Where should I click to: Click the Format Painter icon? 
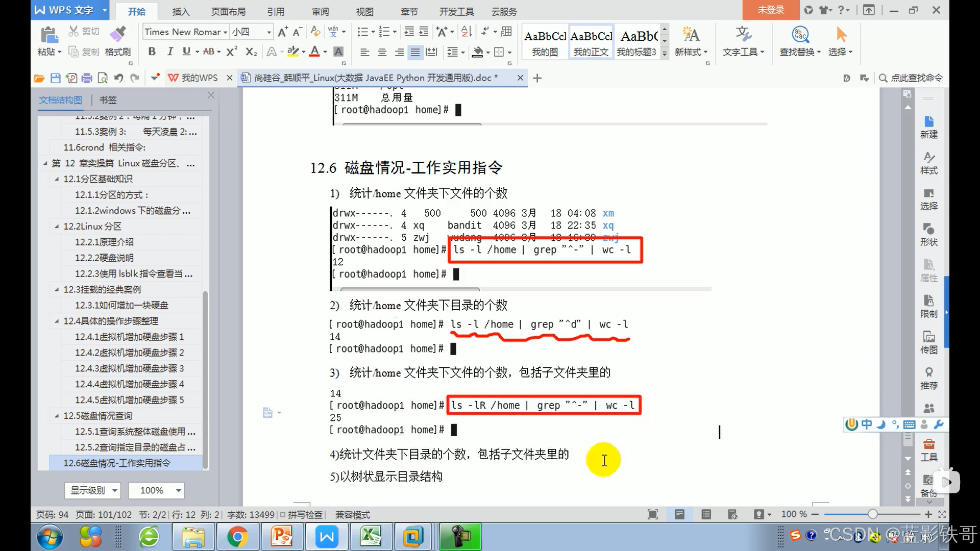point(118,35)
